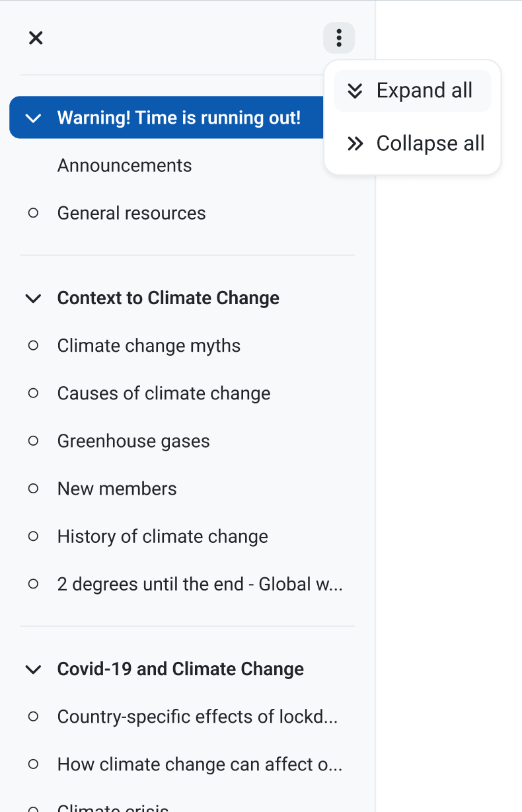The image size is (522, 812).
Task: Click the circle marker beside Greenhouse gases
Action: click(x=33, y=441)
